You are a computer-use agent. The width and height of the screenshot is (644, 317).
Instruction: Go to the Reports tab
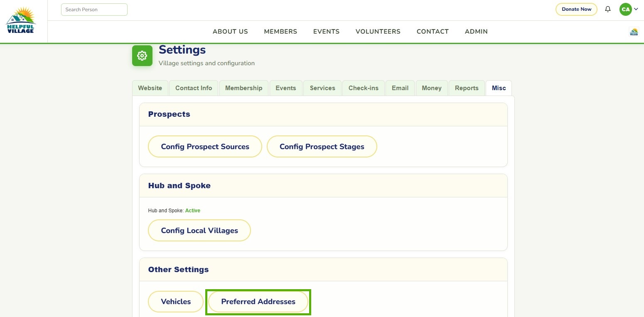pyautogui.click(x=467, y=88)
